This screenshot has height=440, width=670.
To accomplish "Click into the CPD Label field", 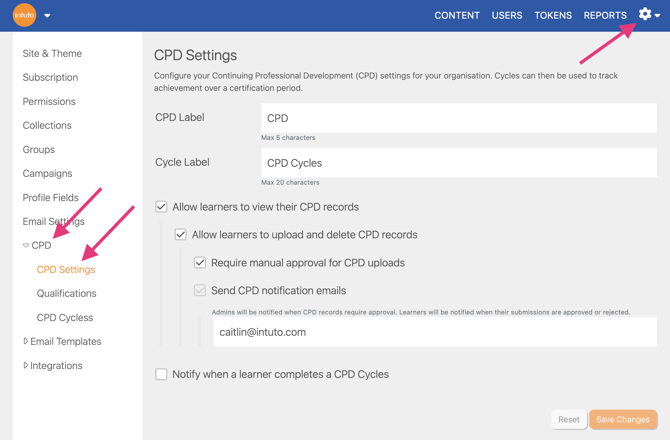I will pyautogui.click(x=458, y=118).
